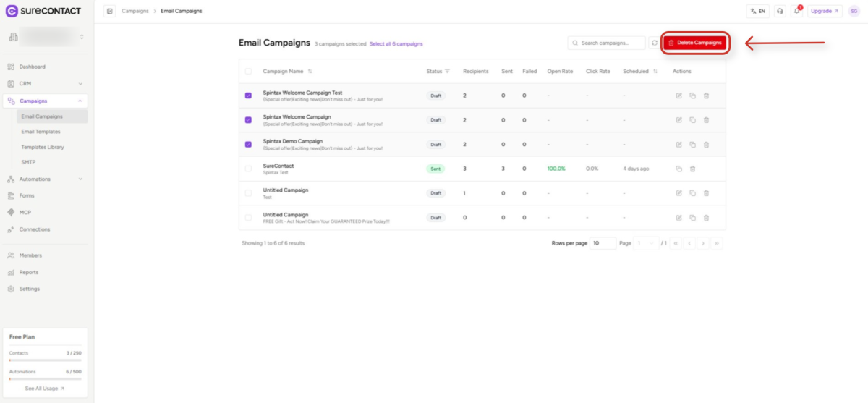Viewport: 868px width, 403px height.
Task: Uncheck Spintax Welcome Campaign Test checkbox
Action: pos(248,96)
